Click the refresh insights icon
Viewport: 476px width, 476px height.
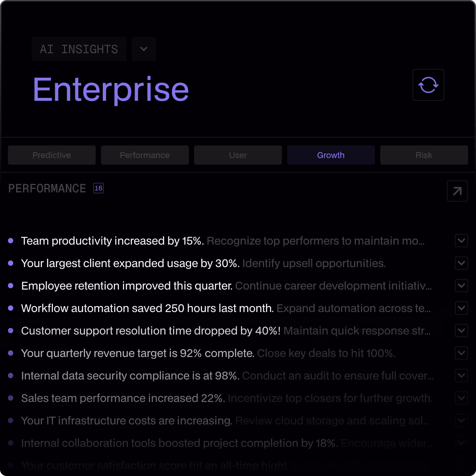tap(428, 85)
